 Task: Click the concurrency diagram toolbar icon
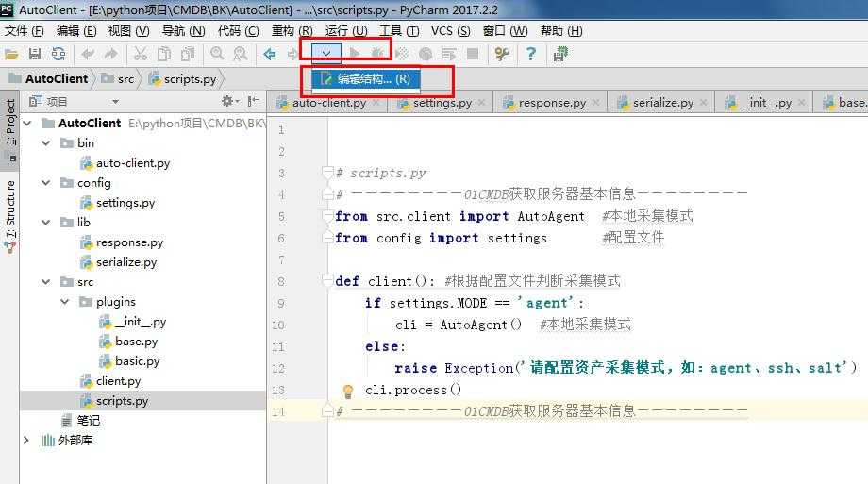pyautogui.click(x=449, y=54)
